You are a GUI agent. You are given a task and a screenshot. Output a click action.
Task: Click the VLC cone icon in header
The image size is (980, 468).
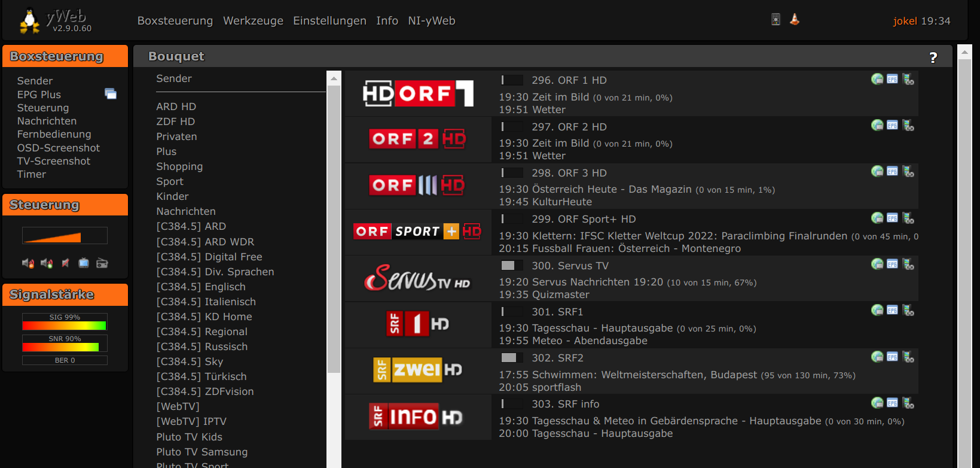pos(794,19)
